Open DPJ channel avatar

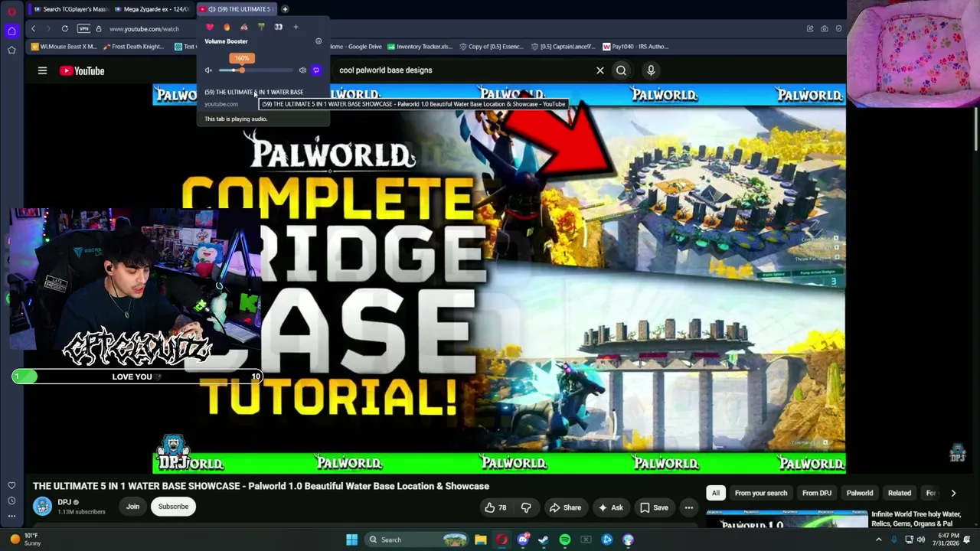pyautogui.click(x=43, y=507)
